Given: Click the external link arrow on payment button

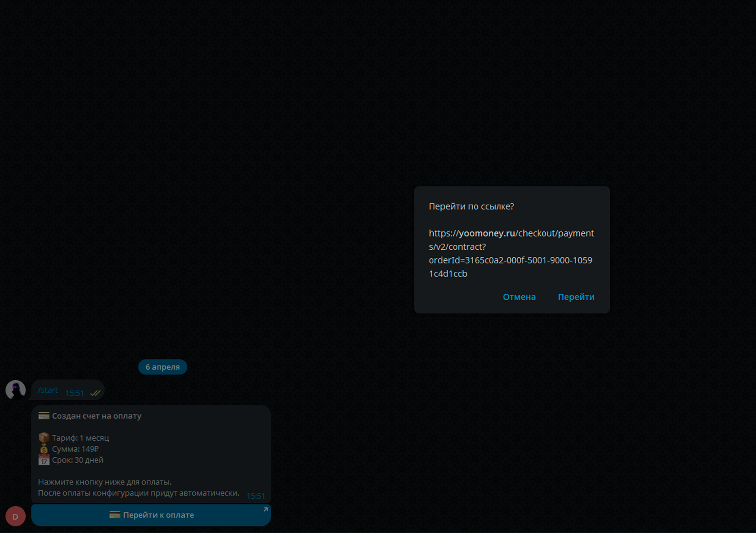Looking at the screenshot, I should 265,510.
